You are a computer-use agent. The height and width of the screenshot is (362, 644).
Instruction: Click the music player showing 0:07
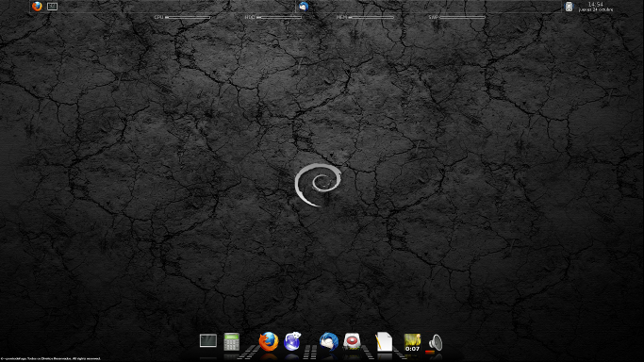click(412, 342)
